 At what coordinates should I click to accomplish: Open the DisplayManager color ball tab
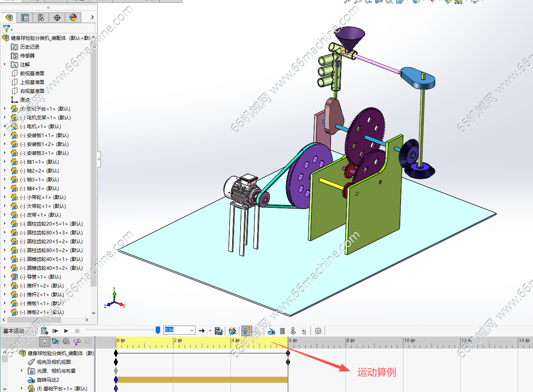click(x=73, y=17)
